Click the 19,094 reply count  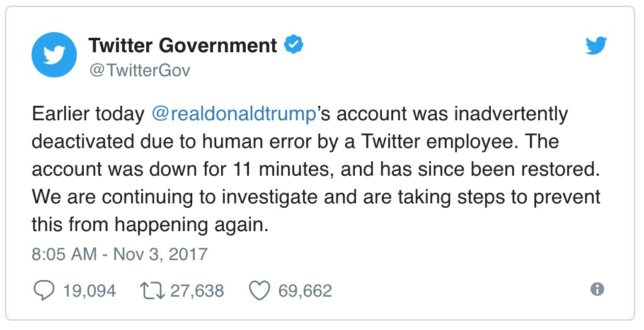pyautogui.click(x=89, y=290)
